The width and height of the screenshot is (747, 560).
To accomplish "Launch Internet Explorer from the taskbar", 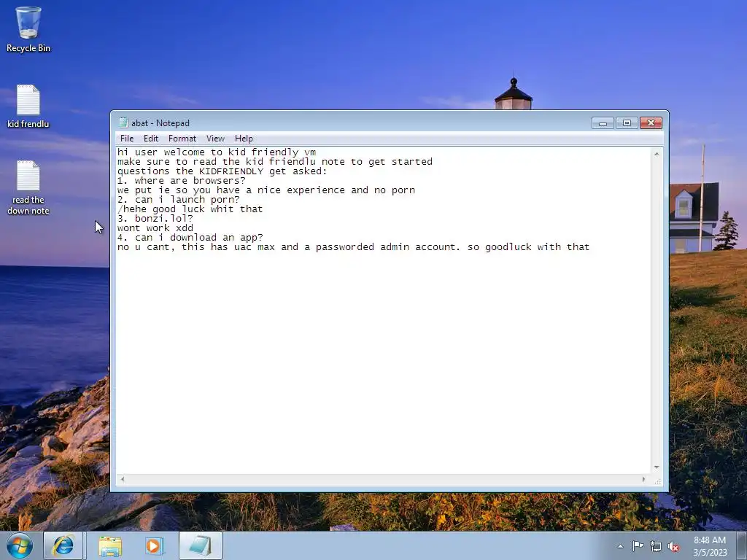I will click(x=63, y=545).
